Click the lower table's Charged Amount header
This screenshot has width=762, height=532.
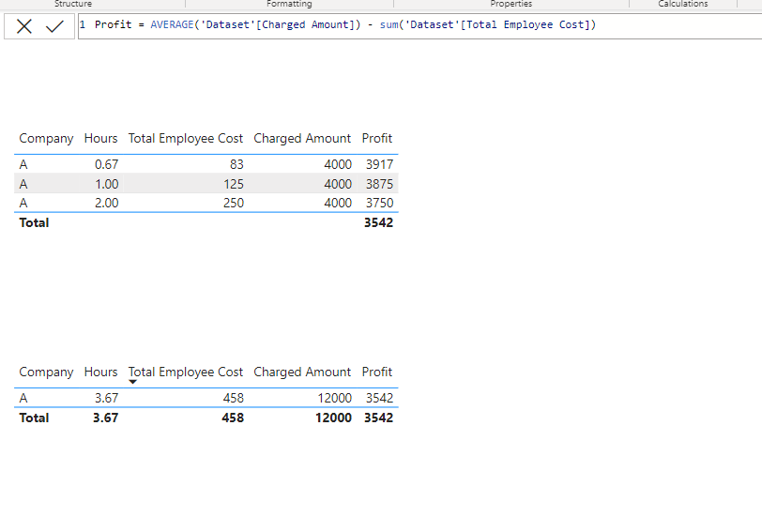[x=302, y=372]
